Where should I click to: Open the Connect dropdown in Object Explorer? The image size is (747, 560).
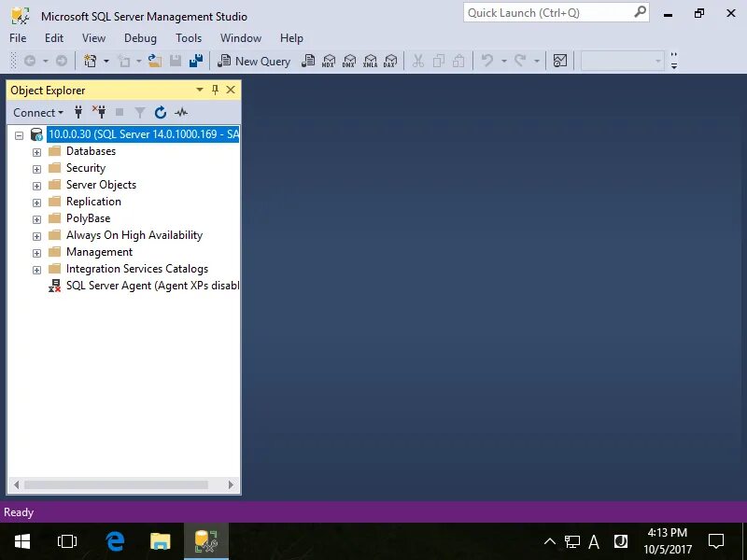pyautogui.click(x=38, y=112)
